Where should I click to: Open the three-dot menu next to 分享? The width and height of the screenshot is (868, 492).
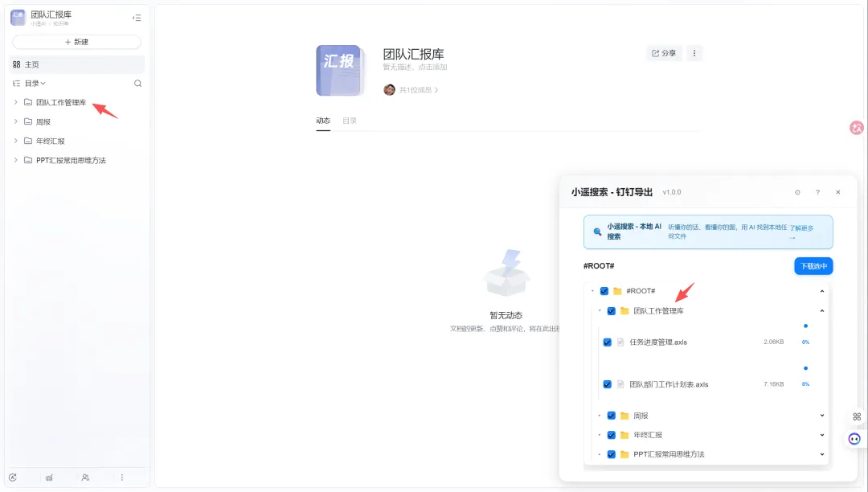(694, 53)
